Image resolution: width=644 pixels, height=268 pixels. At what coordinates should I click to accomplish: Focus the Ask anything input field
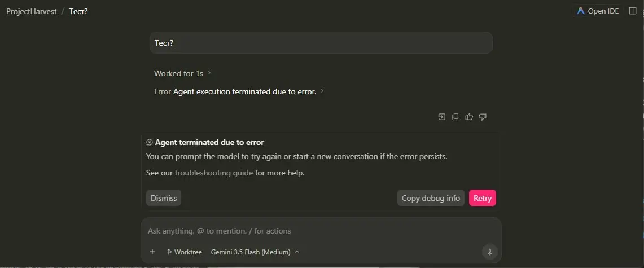coord(321,231)
